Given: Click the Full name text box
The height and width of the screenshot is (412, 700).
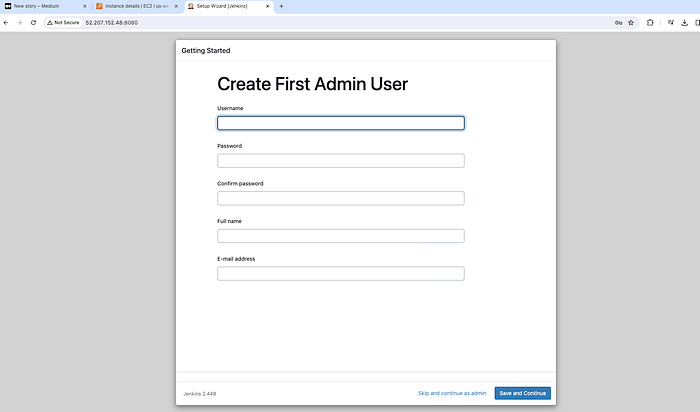Looking at the screenshot, I should [341, 236].
